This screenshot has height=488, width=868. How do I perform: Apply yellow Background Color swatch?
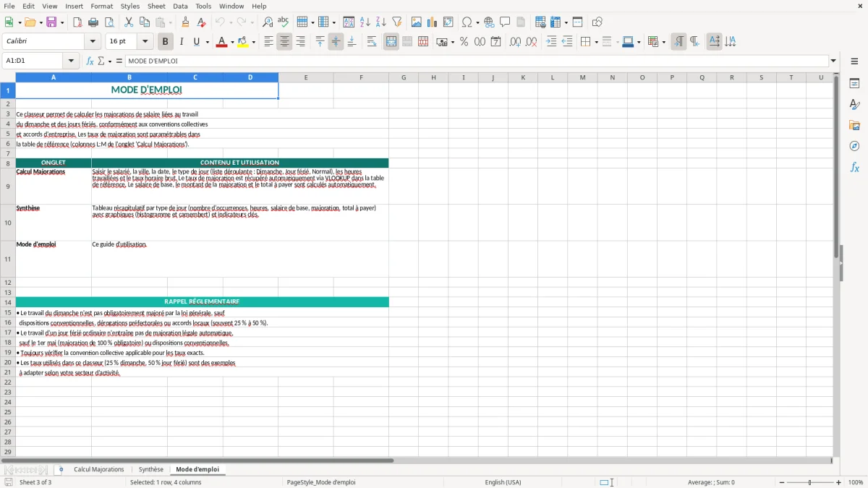point(243,42)
